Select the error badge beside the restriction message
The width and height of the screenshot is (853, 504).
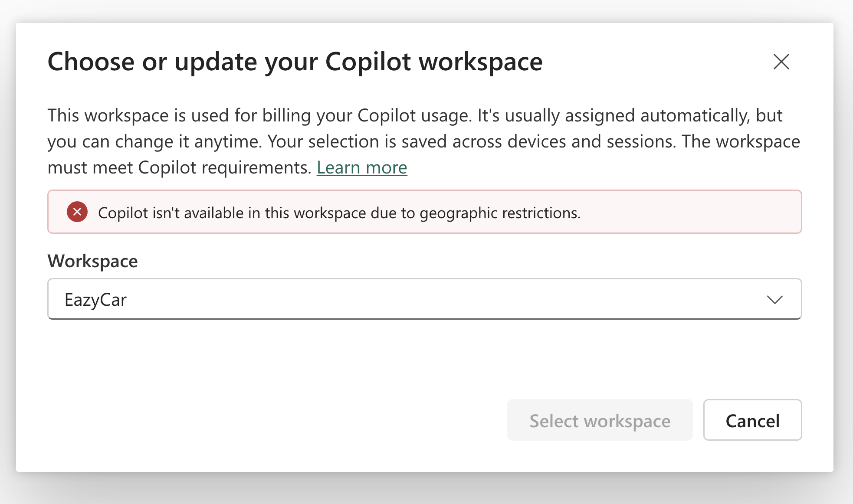click(77, 212)
